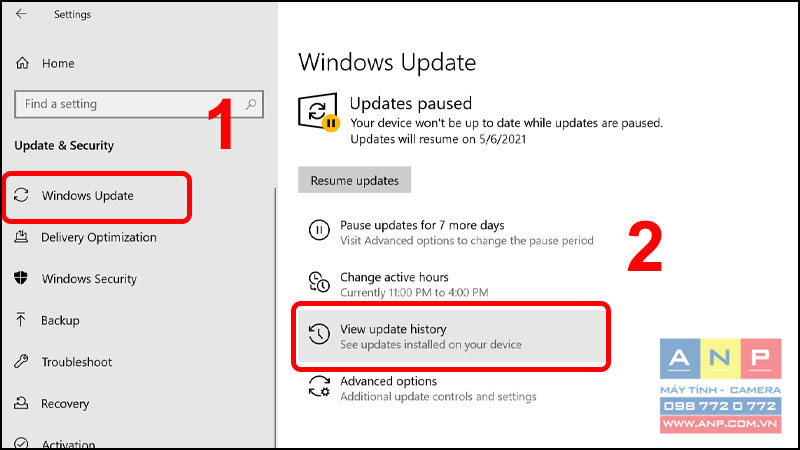The height and width of the screenshot is (450, 800).
Task: Open the Recovery icon in sidebar
Action: click(21, 403)
